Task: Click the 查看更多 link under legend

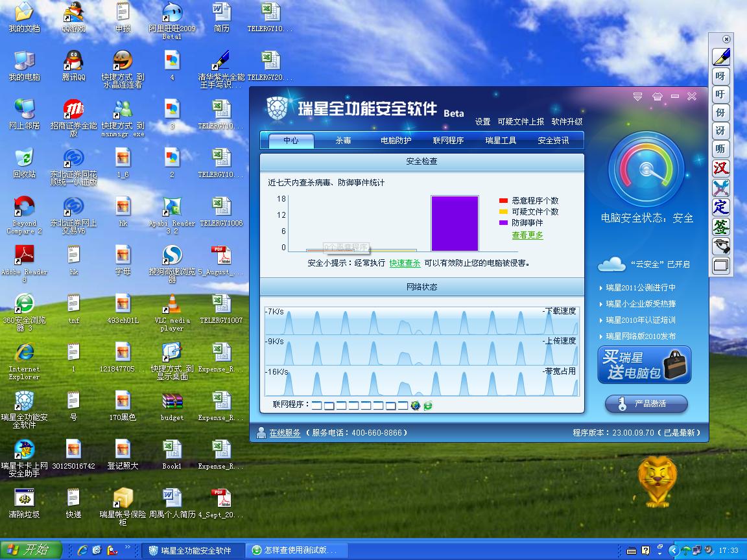Action: (x=527, y=235)
